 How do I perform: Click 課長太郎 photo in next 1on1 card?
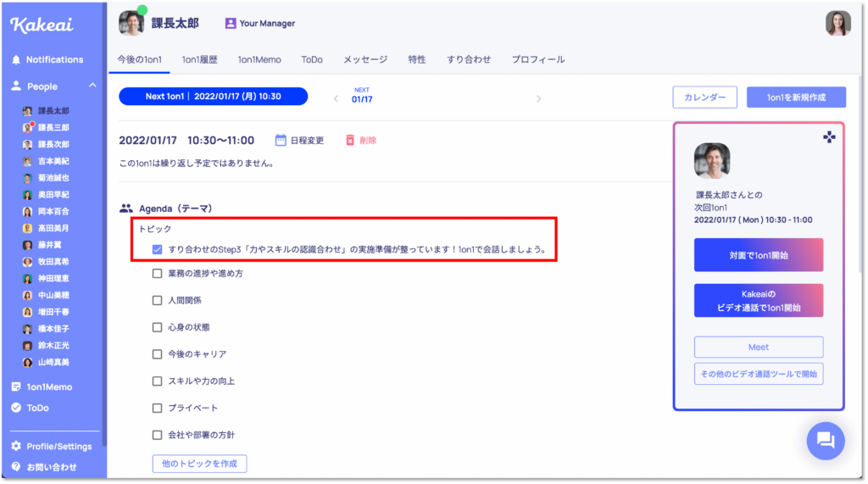pyautogui.click(x=712, y=160)
